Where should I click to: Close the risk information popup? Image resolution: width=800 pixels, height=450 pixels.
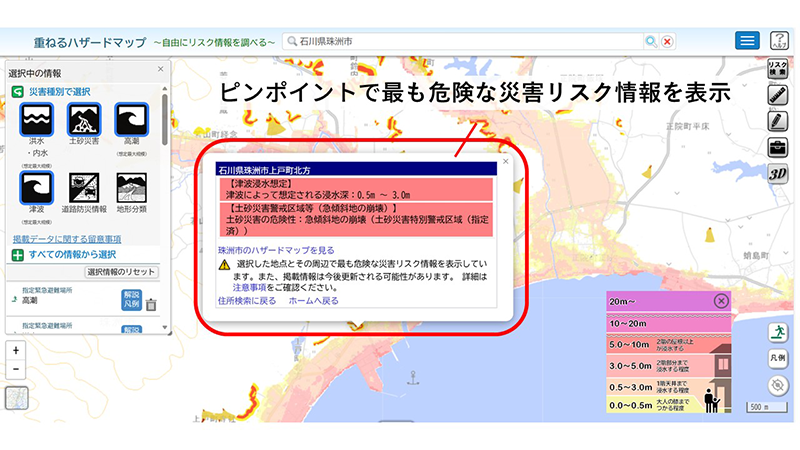pyautogui.click(x=506, y=161)
